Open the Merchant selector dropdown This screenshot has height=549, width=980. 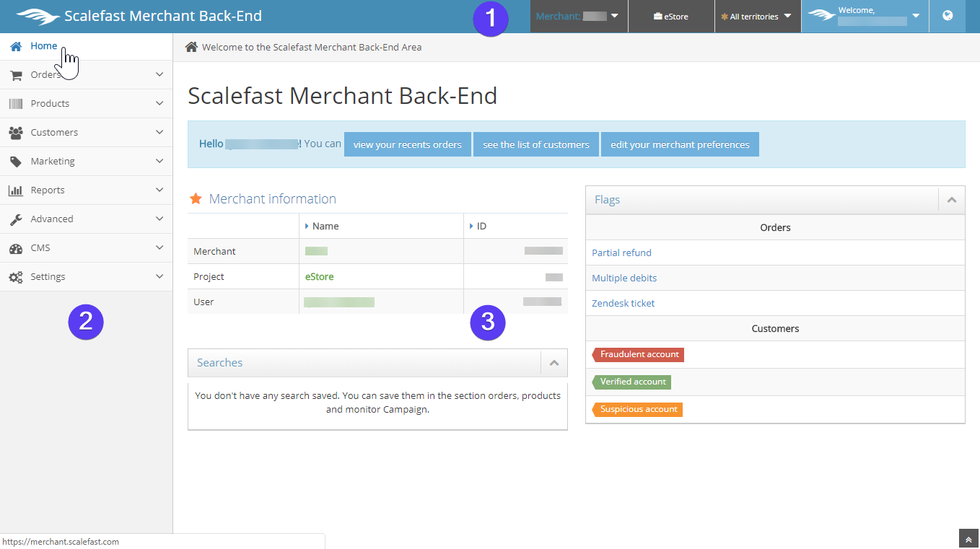pos(578,16)
